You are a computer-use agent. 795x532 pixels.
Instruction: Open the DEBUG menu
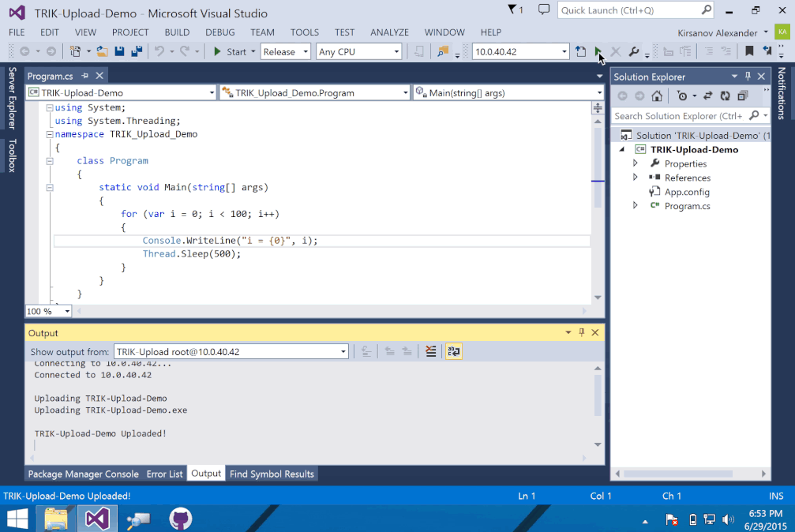pyautogui.click(x=220, y=32)
